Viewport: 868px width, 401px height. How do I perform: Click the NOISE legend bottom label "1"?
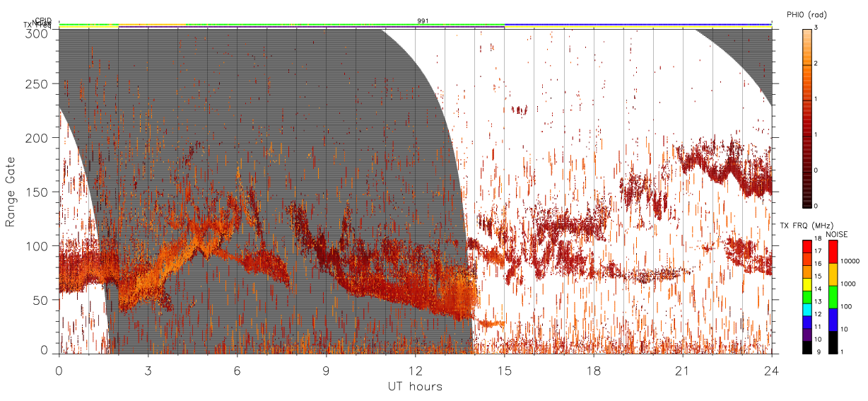pos(843,351)
